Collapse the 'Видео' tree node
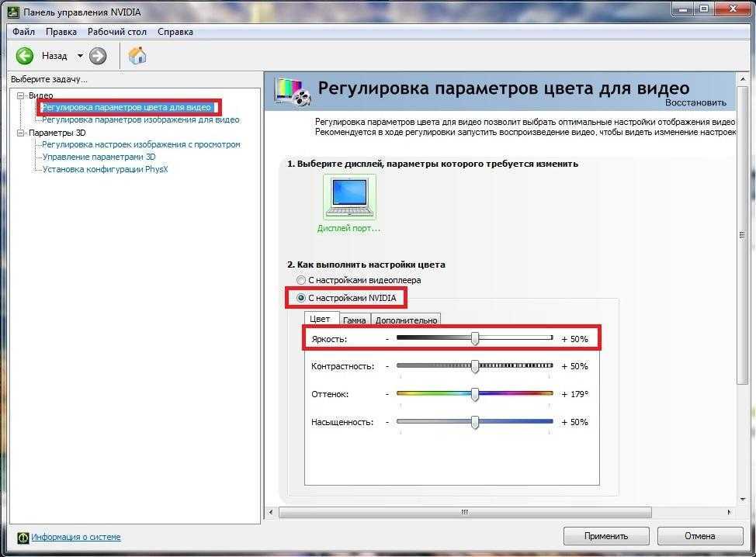 (x=21, y=95)
